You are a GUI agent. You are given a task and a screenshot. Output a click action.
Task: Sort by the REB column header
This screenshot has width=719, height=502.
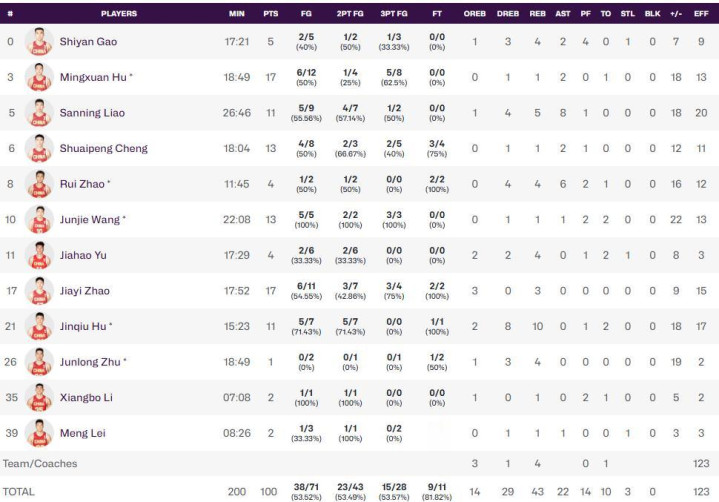[x=537, y=14]
